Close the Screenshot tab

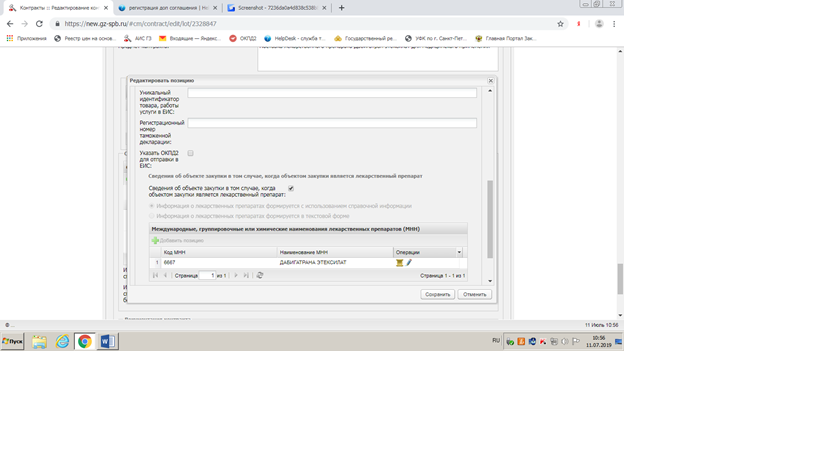(324, 8)
